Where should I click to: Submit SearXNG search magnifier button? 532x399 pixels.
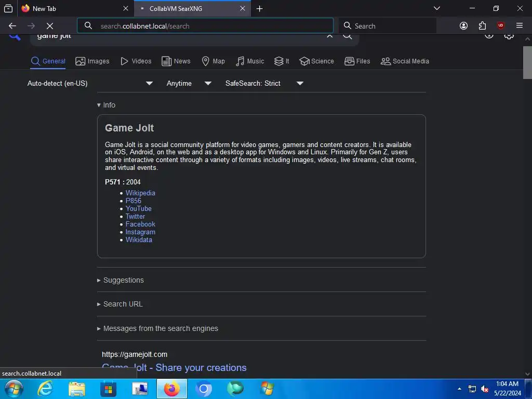coord(348,35)
